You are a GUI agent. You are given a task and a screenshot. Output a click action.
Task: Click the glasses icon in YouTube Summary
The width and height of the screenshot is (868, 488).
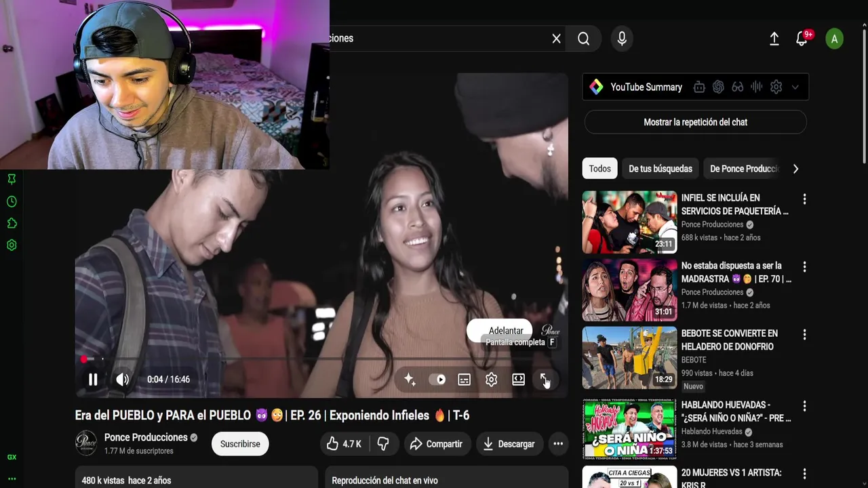click(x=738, y=87)
